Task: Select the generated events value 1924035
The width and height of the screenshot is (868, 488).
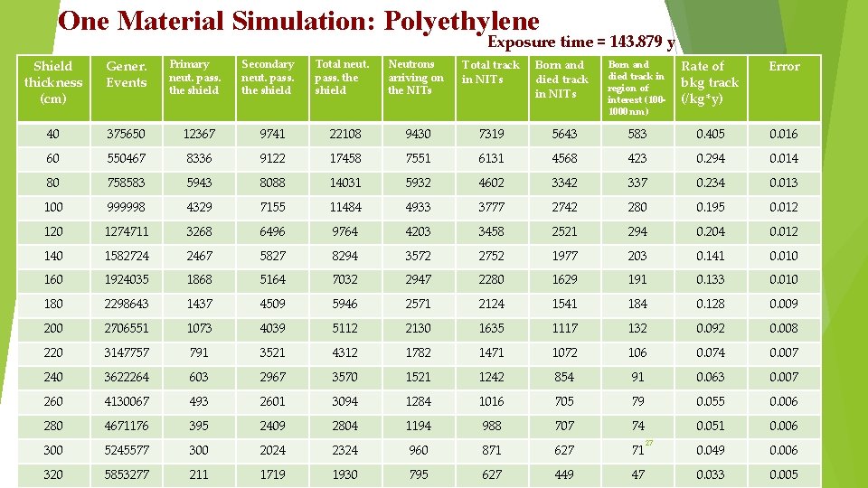Action: [127, 279]
